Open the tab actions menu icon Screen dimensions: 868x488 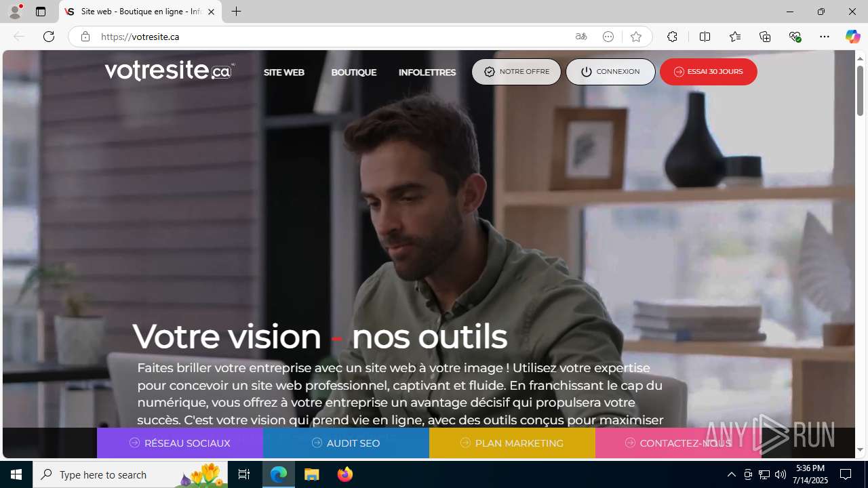coord(41,12)
